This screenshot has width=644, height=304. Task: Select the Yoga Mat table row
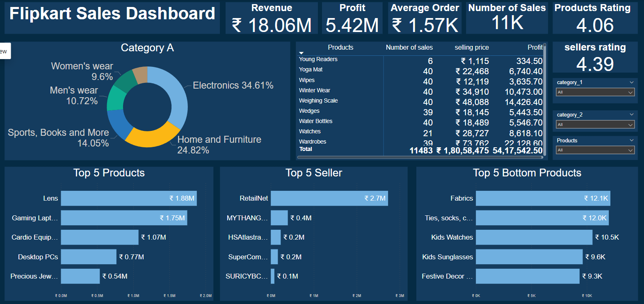tap(311, 70)
